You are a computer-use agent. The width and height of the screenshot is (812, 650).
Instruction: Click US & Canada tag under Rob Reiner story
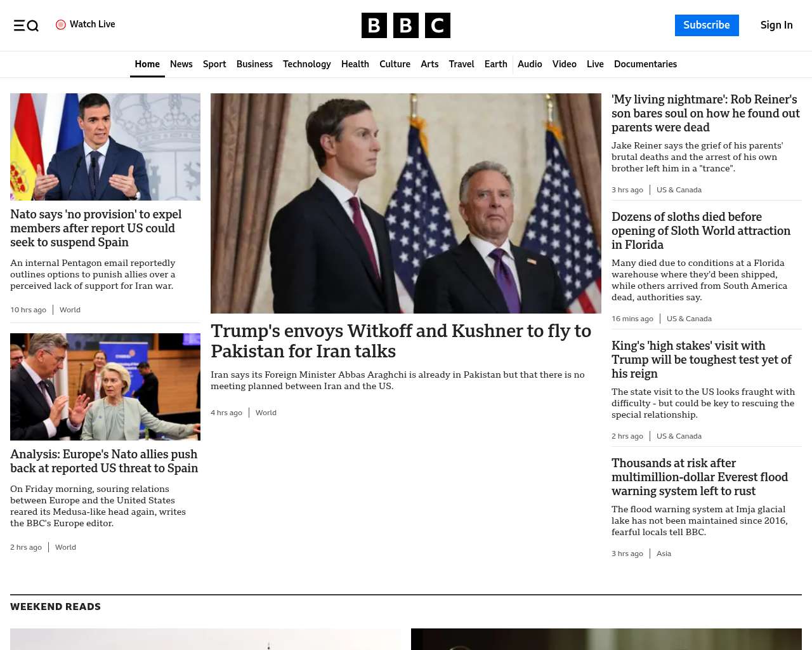679,190
